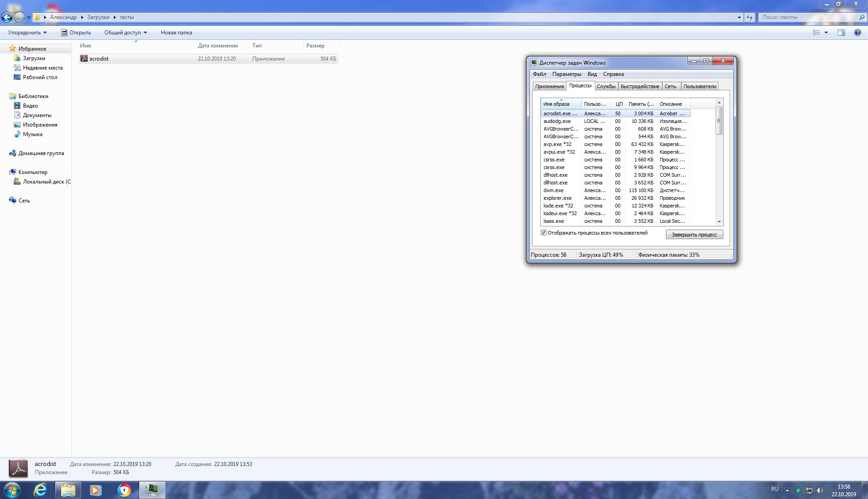Expand the Общий доступ dropdown
Image resolution: width=868 pixels, height=499 pixels.
[126, 33]
